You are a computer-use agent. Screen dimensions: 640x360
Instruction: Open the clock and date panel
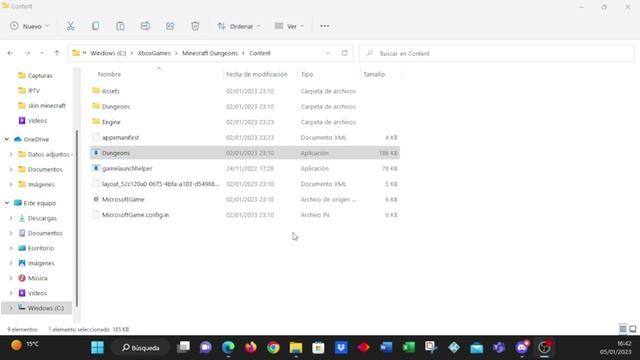pos(616,347)
